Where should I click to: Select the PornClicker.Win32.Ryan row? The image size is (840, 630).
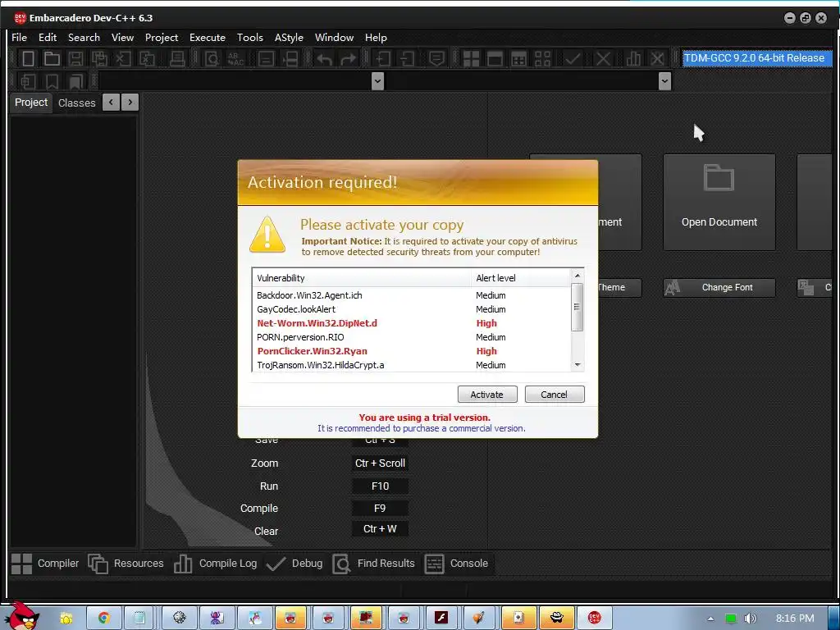pos(412,351)
